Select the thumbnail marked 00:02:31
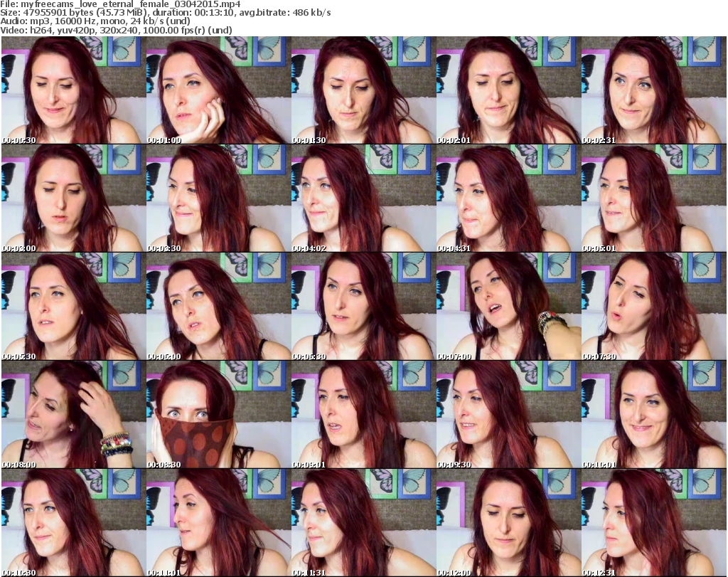Screen dimensions: 728x577 (653, 90)
